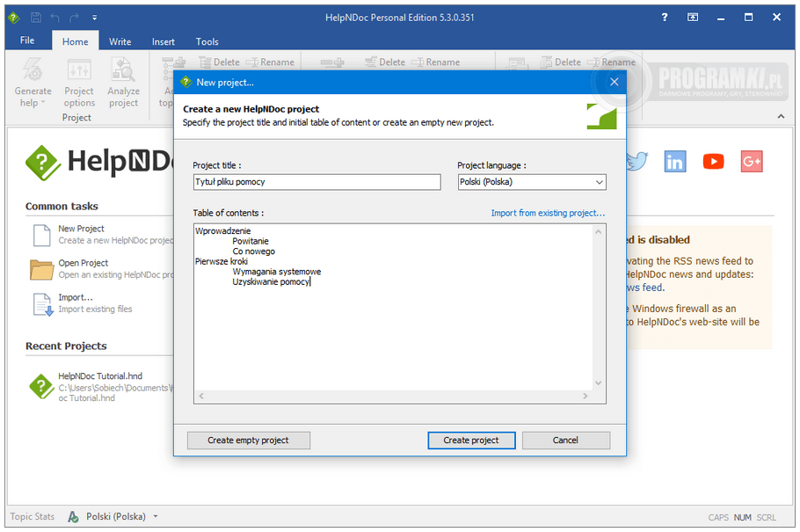Click the Import files icon
Viewport: 800px width, 532px height.
pos(43,304)
